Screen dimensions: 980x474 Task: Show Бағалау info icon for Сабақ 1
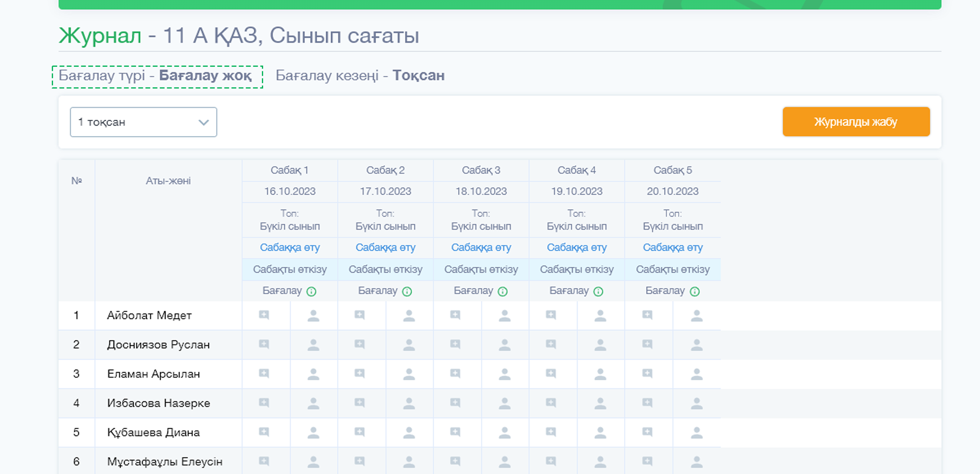312,291
